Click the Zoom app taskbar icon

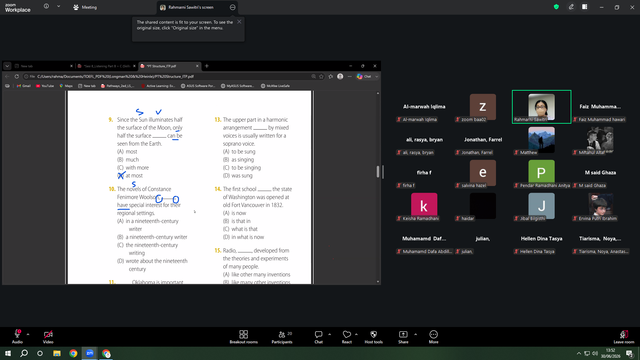tap(89, 353)
